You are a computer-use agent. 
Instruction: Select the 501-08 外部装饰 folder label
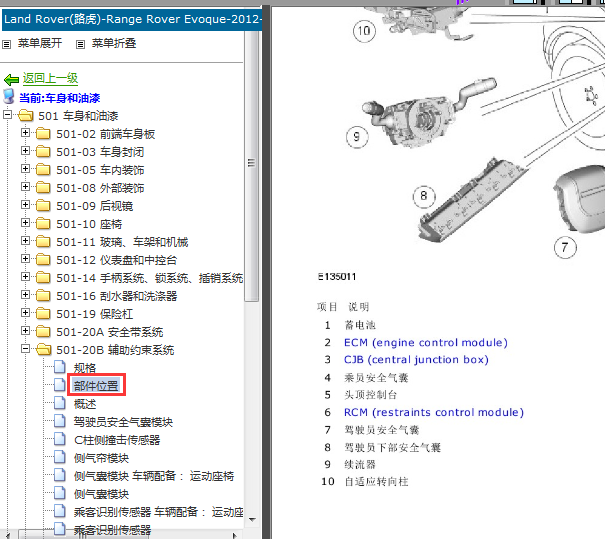[100, 188]
